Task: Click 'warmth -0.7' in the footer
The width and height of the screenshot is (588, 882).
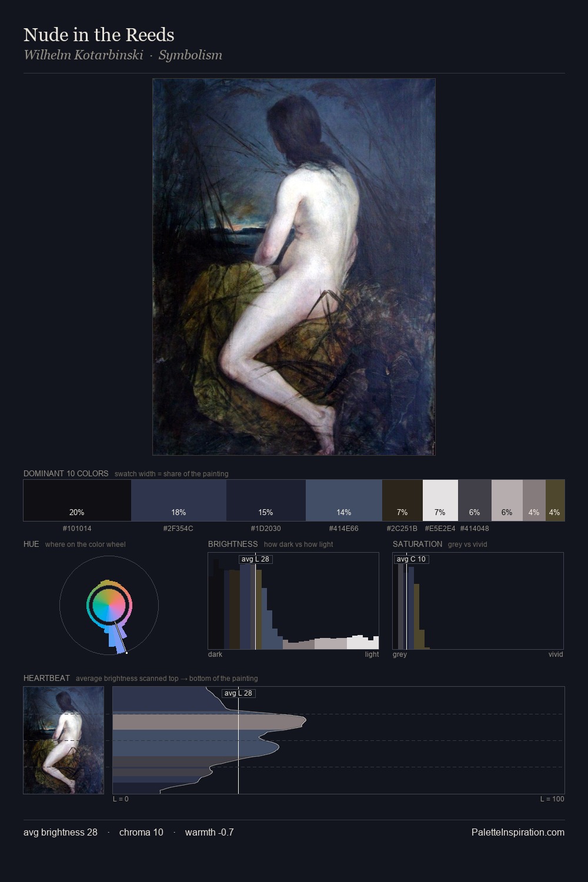Action: [209, 832]
